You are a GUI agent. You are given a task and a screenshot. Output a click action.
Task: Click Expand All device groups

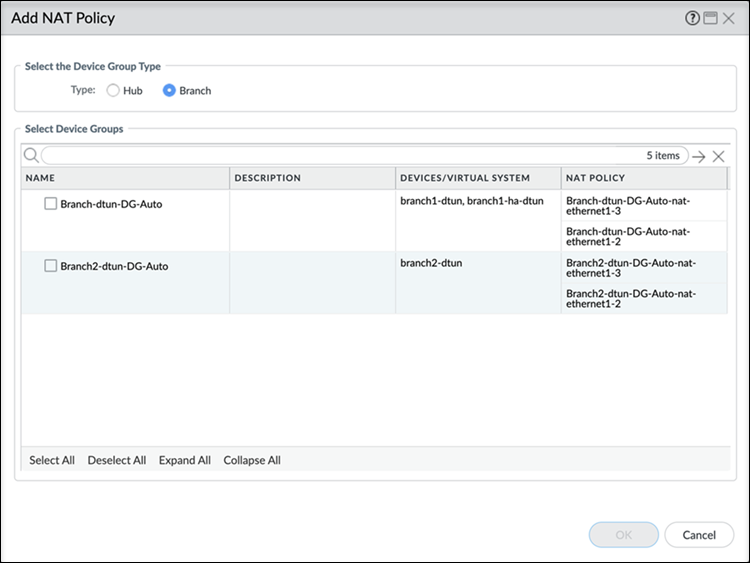pos(184,460)
